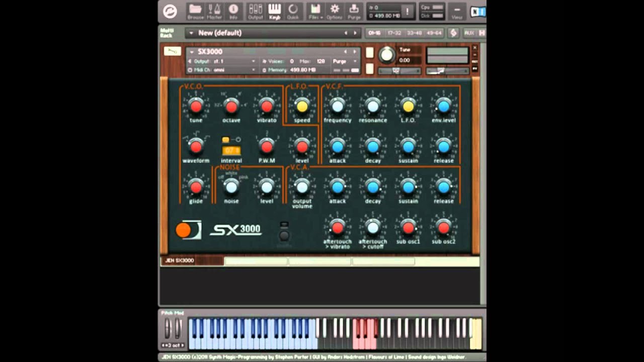Click the V.C.O. tune knob

point(196,106)
